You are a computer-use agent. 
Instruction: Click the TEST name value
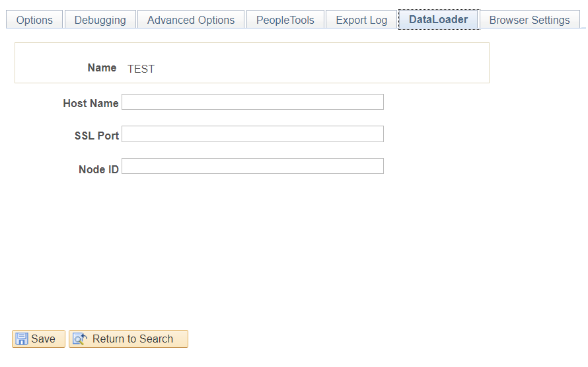[141, 69]
